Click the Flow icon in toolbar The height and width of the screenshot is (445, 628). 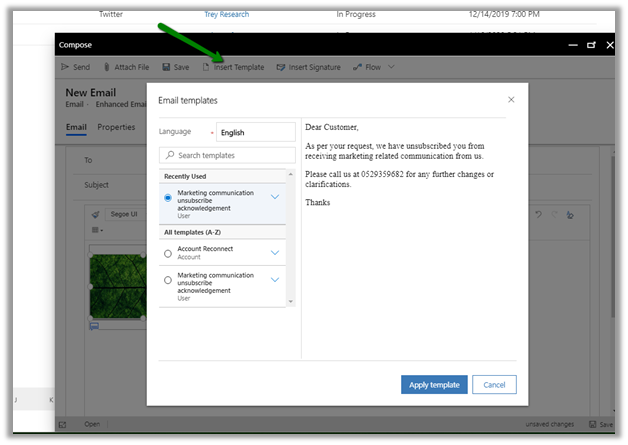click(x=357, y=67)
